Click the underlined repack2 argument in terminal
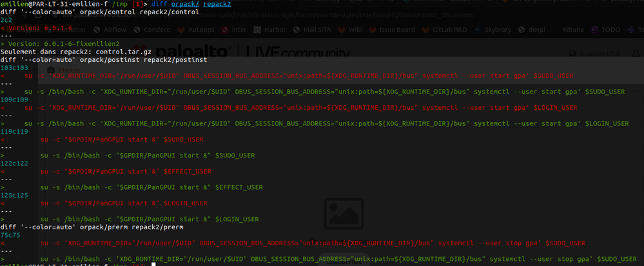 tap(217, 5)
